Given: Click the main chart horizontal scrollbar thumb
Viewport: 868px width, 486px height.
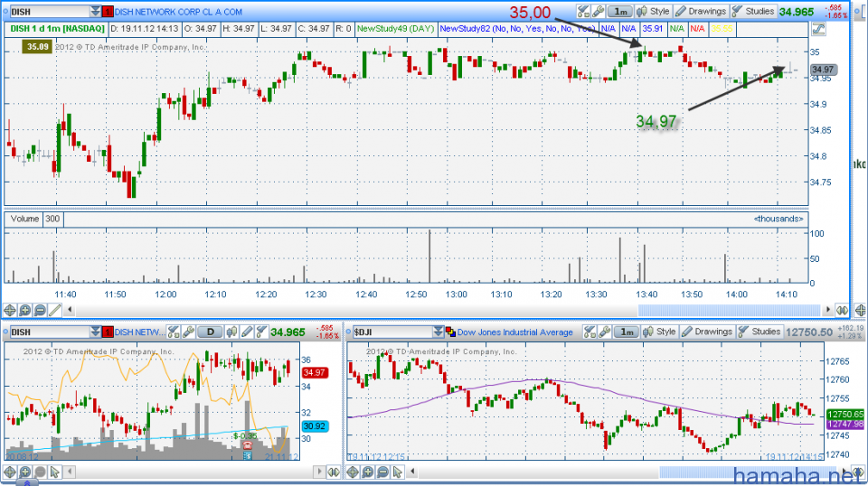Looking at the screenshot, I should pyautogui.click(x=729, y=310).
